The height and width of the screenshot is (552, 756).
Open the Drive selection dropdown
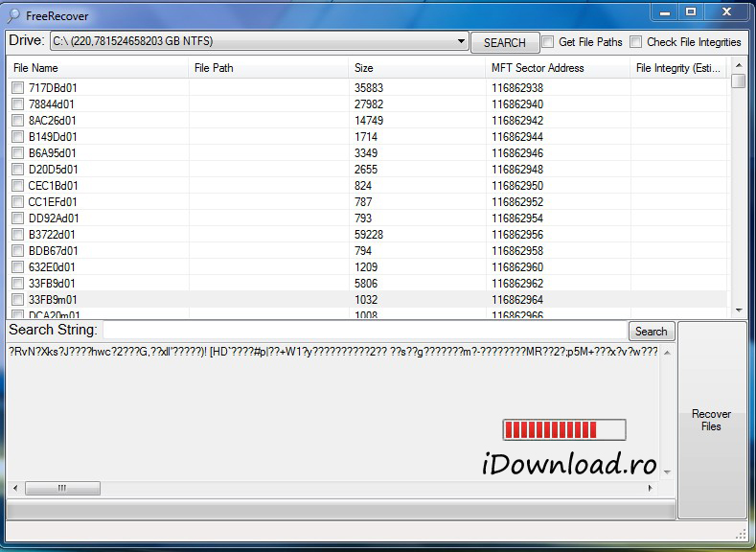tap(460, 42)
